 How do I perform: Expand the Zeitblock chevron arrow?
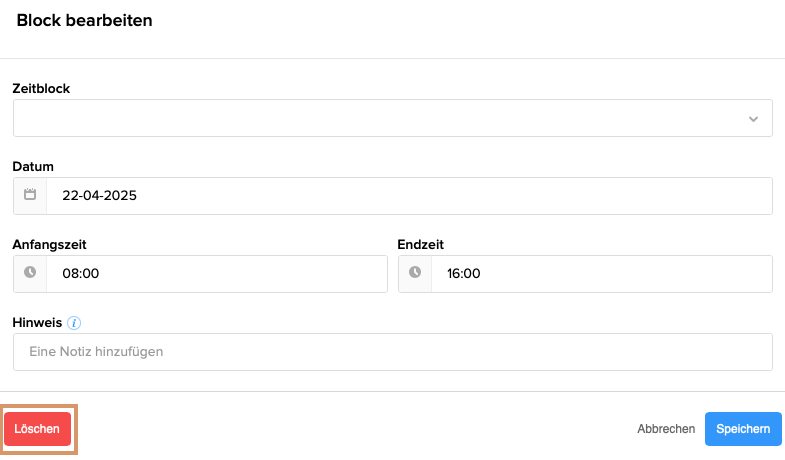[x=753, y=119]
